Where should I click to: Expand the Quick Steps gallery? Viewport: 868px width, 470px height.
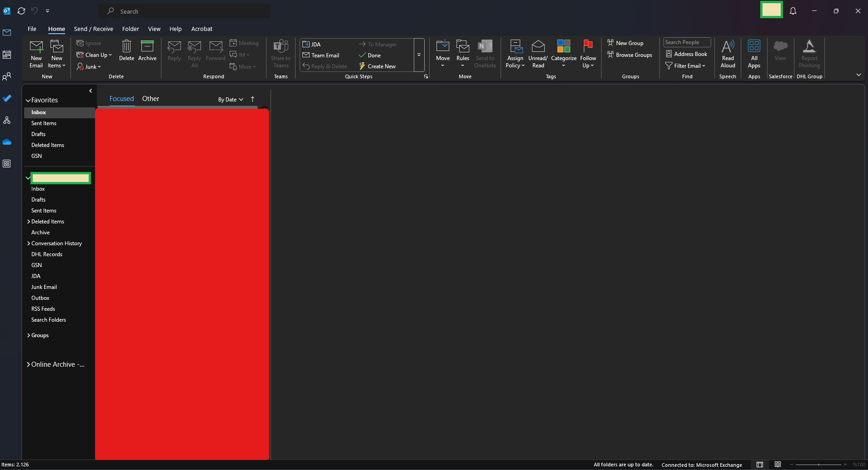(x=419, y=55)
